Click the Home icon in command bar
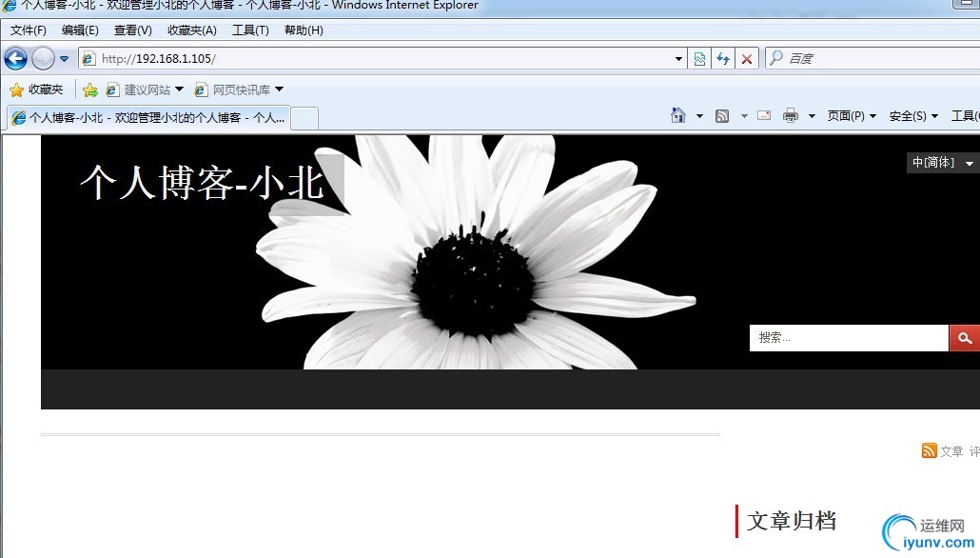980x558 pixels. pos(678,116)
